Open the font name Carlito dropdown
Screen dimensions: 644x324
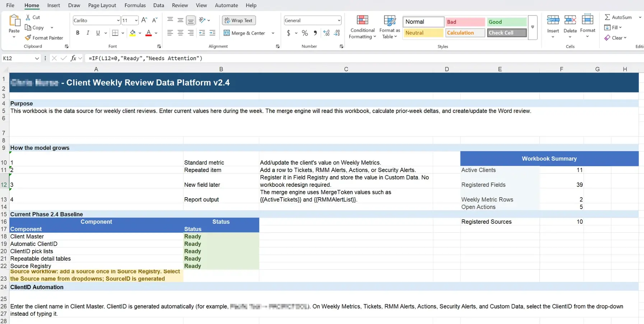[118, 20]
